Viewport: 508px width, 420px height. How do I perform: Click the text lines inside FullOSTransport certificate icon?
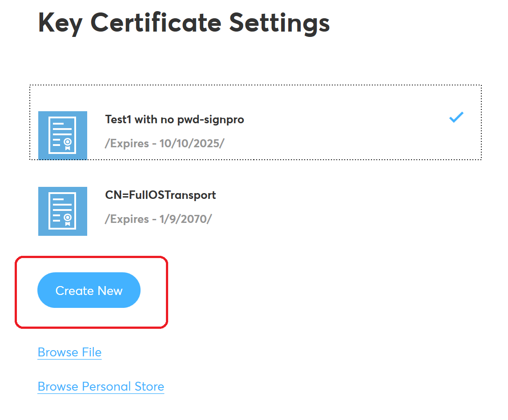pyautogui.click(x=60, y=205)
